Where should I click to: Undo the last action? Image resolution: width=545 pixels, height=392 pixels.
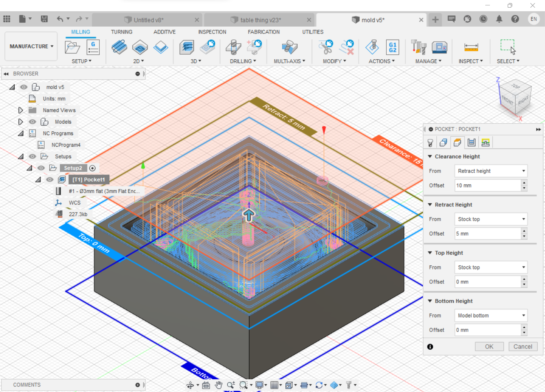coord(60,19)
